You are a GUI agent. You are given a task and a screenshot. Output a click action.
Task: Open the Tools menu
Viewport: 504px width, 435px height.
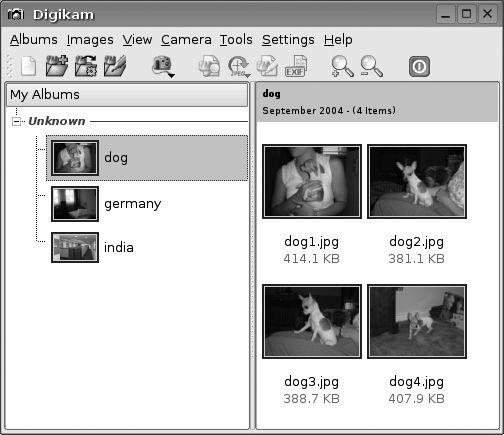(236, 40)
